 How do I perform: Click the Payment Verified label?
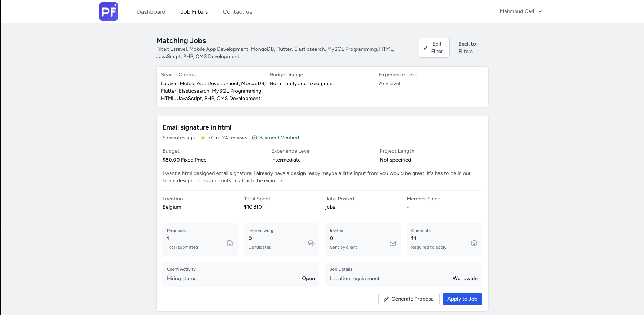[x=279, y=138]
